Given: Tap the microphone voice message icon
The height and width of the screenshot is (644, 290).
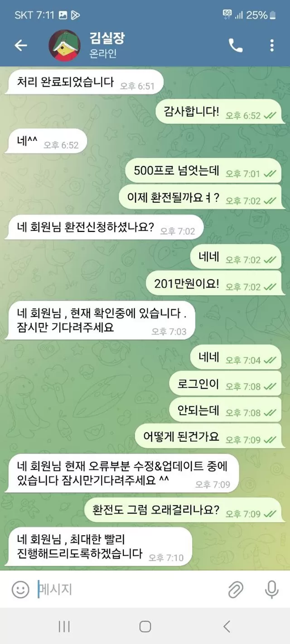Looking at the screenshot, I should point(272,589).
